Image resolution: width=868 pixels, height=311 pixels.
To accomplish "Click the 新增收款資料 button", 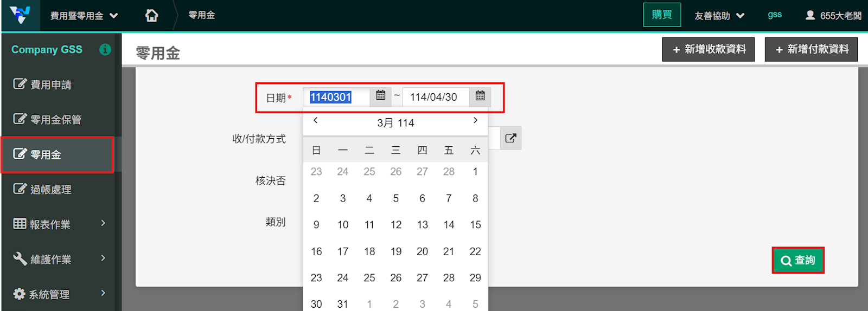I will point(708,49).
